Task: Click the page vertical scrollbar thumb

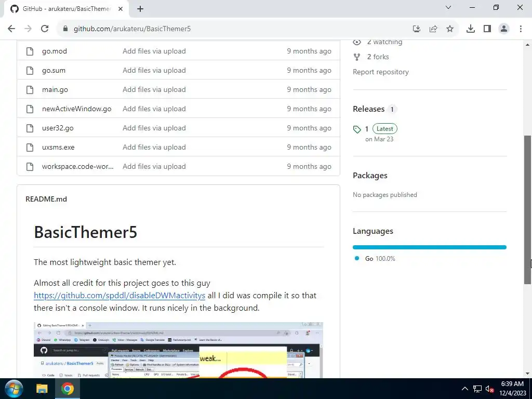Action: click(528, 210)
